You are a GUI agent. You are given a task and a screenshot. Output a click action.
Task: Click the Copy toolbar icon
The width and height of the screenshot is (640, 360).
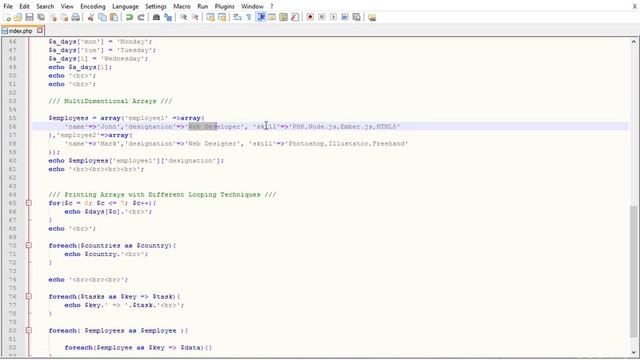102,17
